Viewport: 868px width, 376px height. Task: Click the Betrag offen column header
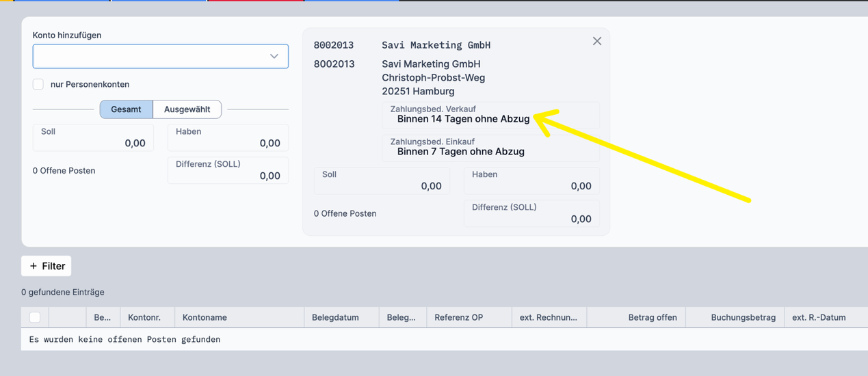(x=652, y=317)
